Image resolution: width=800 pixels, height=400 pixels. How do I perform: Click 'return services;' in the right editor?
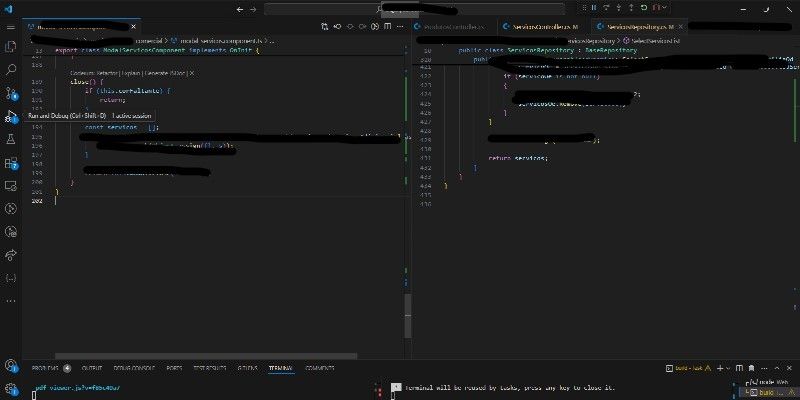click(518, 158)
